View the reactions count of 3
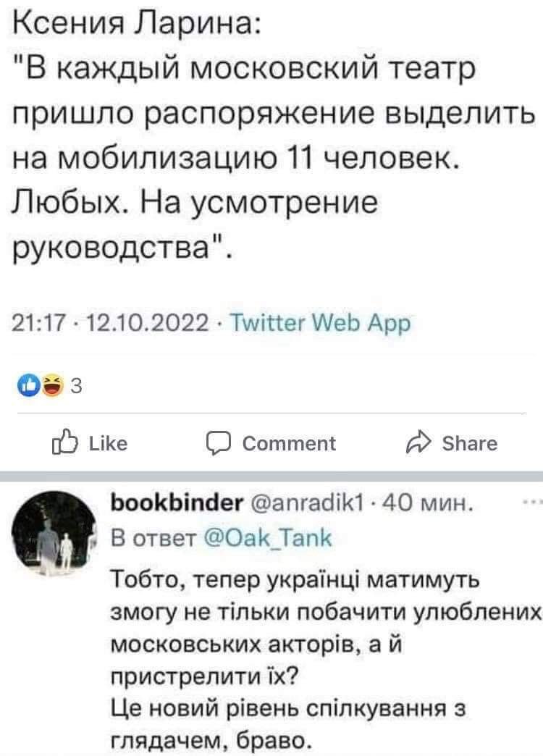543x756 pixels. pos(76,386)
